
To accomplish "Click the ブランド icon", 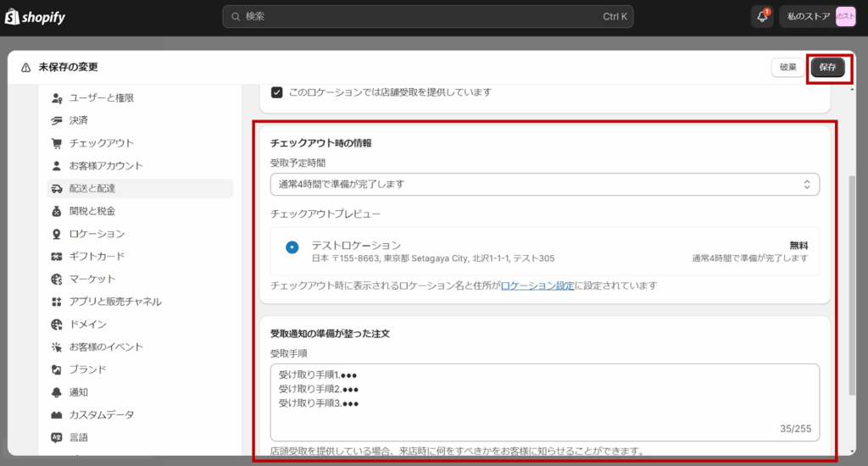I will click(57, 370).
